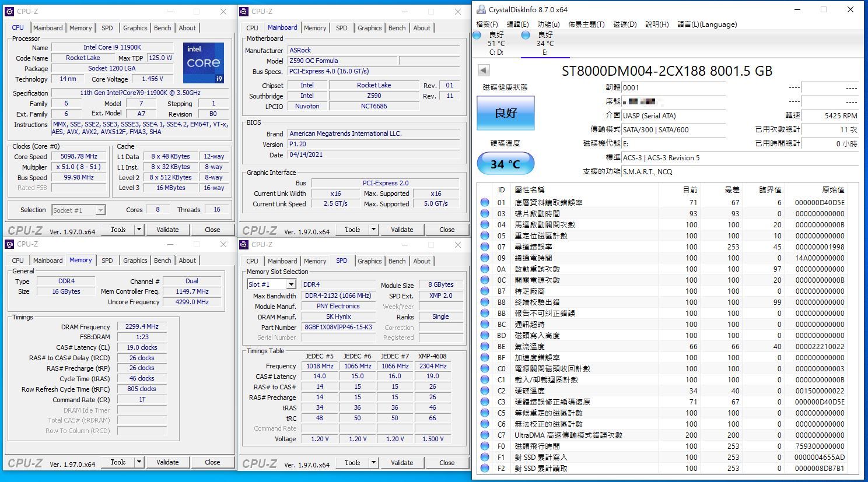
Task: Click the transfer mode field SATA/300 | SATA/600
Action: 673,130
